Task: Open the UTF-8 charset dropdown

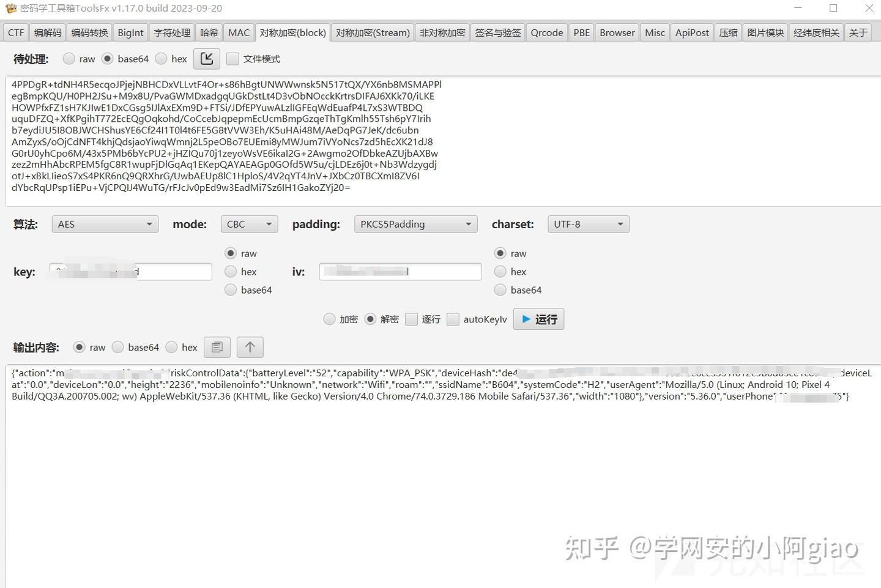Action: click(587, 224)
